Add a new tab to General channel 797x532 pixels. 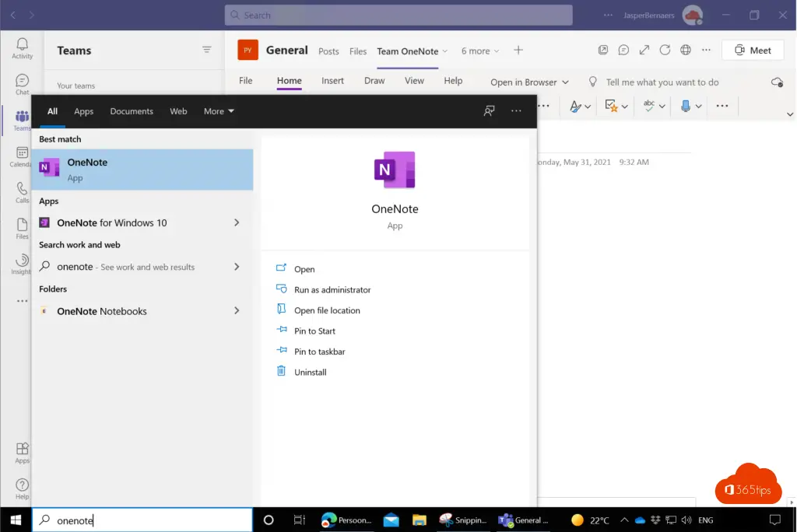point(518,51)
